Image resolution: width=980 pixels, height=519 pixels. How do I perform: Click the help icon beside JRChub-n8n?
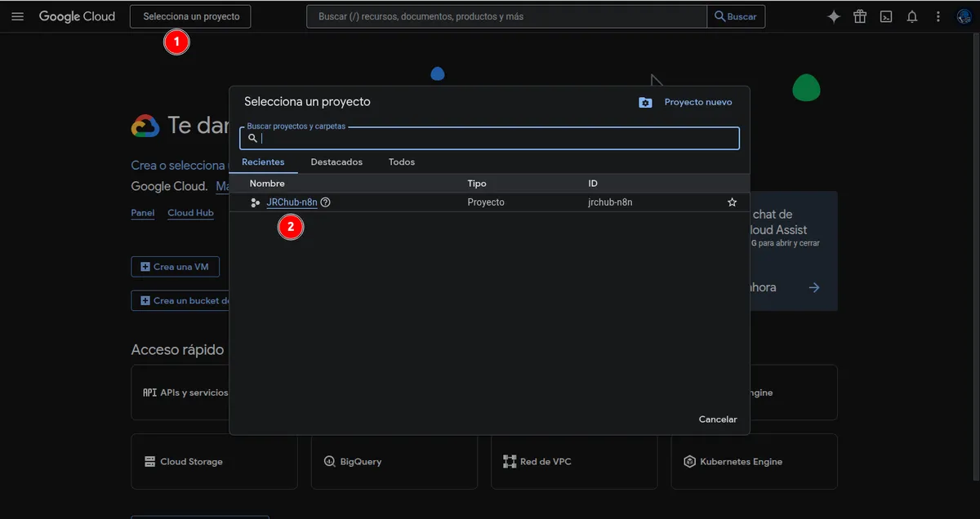coord(325,202)
